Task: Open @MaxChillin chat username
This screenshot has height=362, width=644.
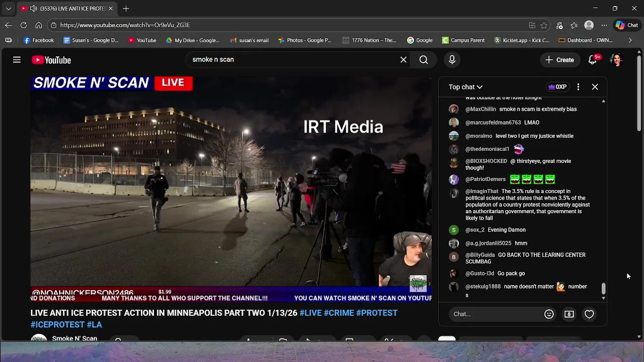Action: pyautogui.click(x=480, y=109)
